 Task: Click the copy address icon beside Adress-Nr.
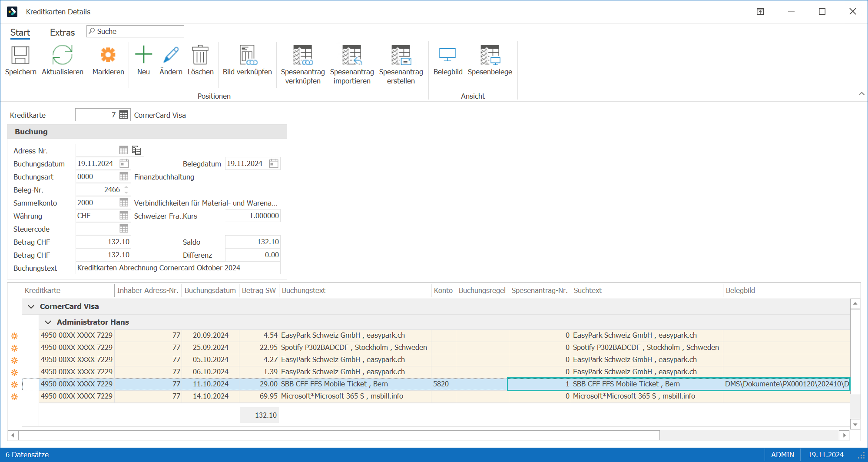click(x=137, y=150)
